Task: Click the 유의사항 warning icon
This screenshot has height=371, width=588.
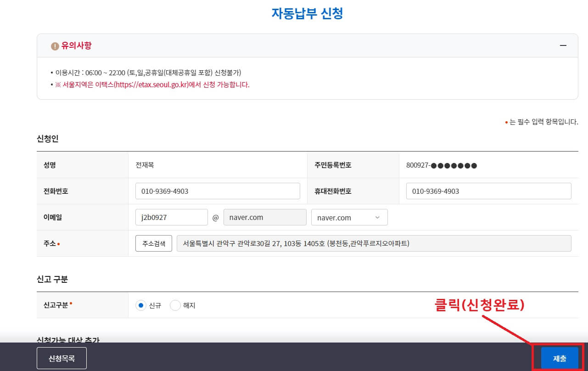Action: 55,46
